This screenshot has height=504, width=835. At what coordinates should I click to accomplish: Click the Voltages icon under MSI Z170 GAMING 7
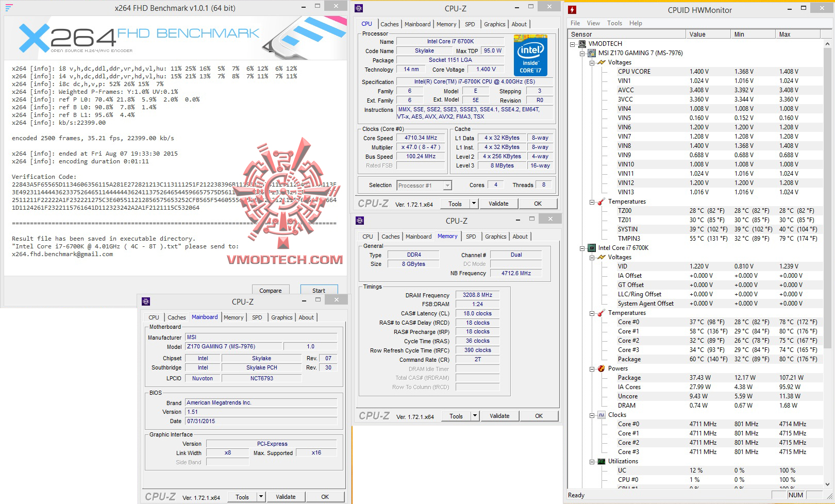(x=601, y=62)
